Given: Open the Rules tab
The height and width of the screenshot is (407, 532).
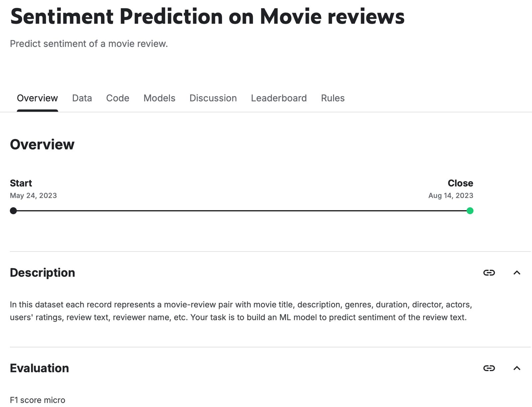Looking at the screenshot, I should point(332,98).
